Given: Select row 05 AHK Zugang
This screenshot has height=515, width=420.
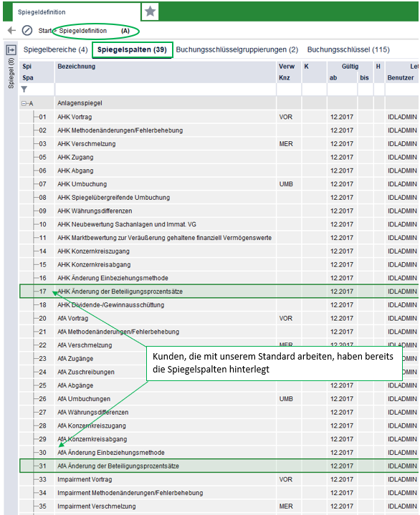Looking at the screenshot, I should [219, 158].
